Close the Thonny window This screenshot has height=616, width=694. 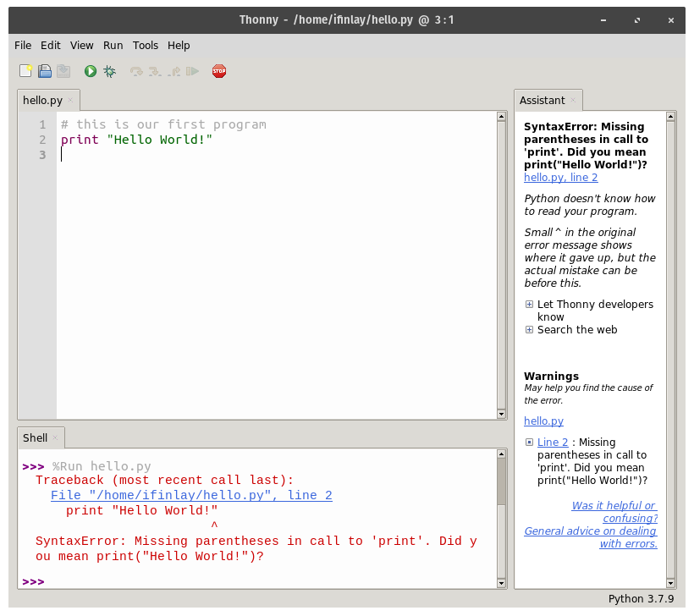pyautogui.click(x=671, y=20)
